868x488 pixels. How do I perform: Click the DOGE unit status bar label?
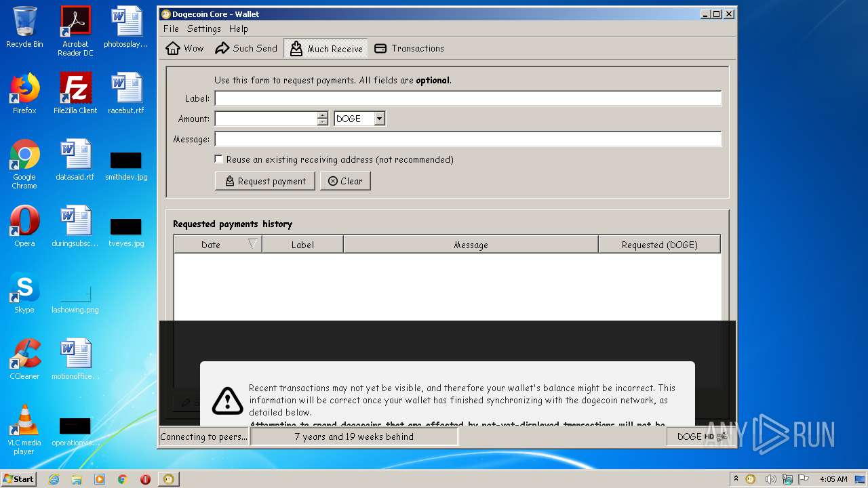coord(689,436)
